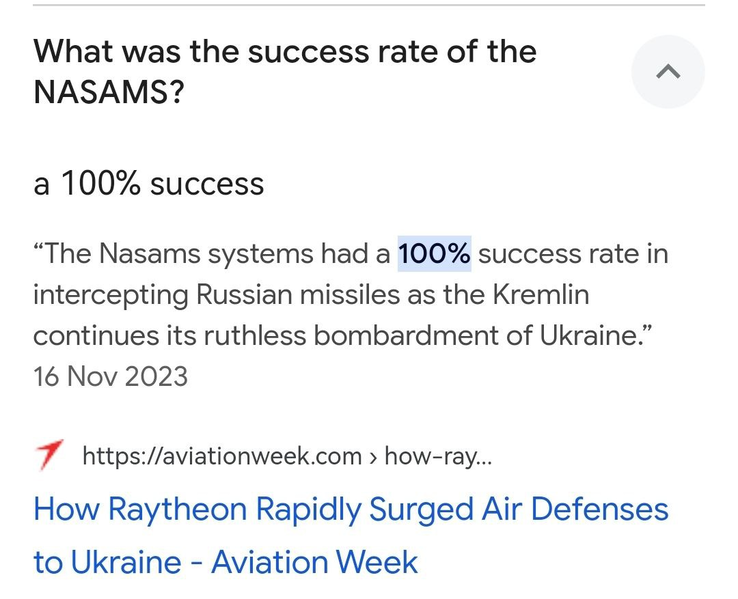
Task: Collapse the NASAMS answer with the chevron
Action: coord(668,72)
